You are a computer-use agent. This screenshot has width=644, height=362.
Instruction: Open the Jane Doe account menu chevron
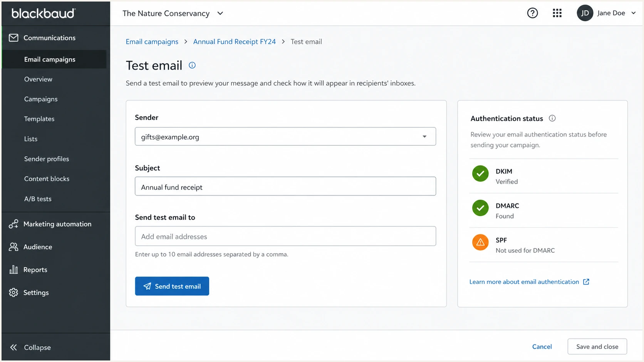click(x=633, y=13)
